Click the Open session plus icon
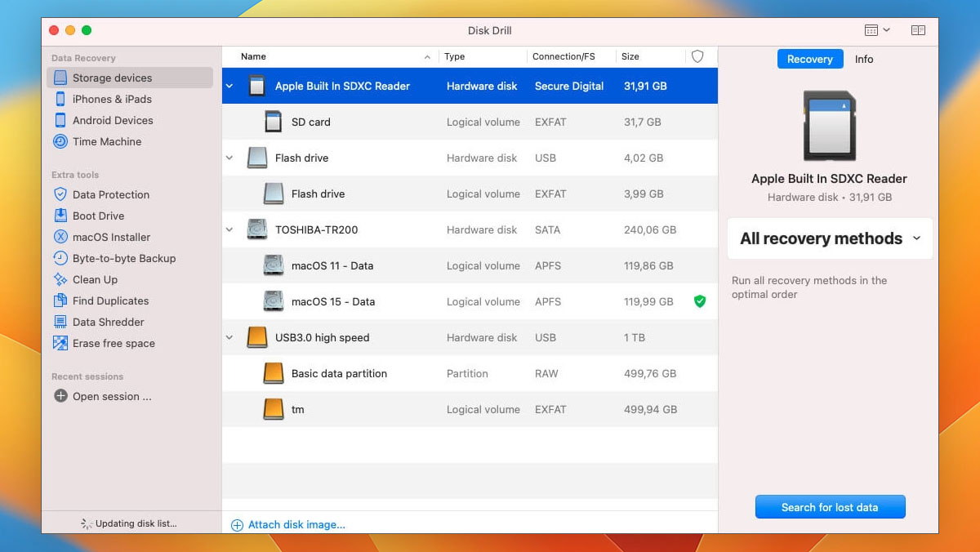This screenshot has width=980, height=552. tap(60, 396)
